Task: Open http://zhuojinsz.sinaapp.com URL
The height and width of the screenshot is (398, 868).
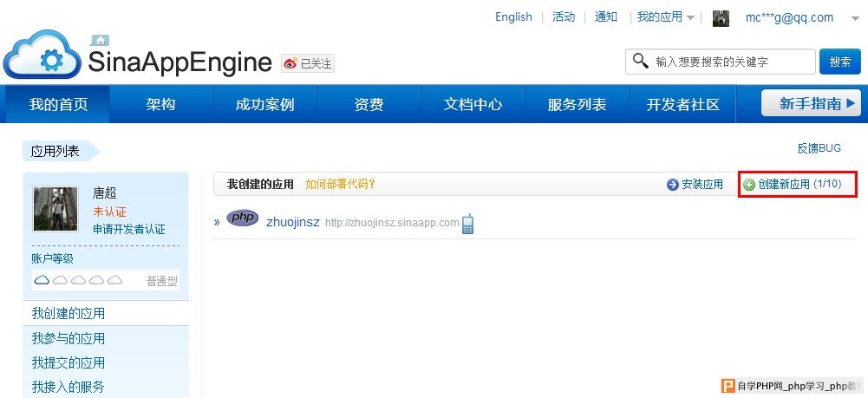Action: [392, 223]
